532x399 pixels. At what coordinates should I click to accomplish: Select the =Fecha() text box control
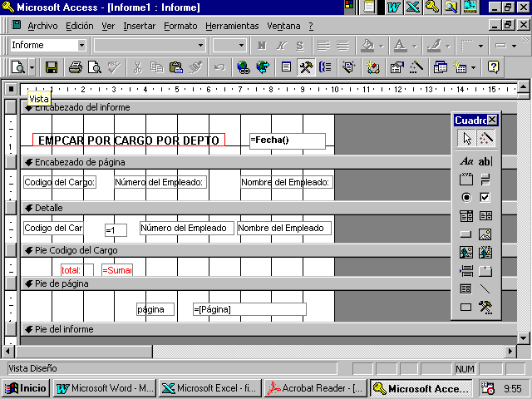[287, 140]
